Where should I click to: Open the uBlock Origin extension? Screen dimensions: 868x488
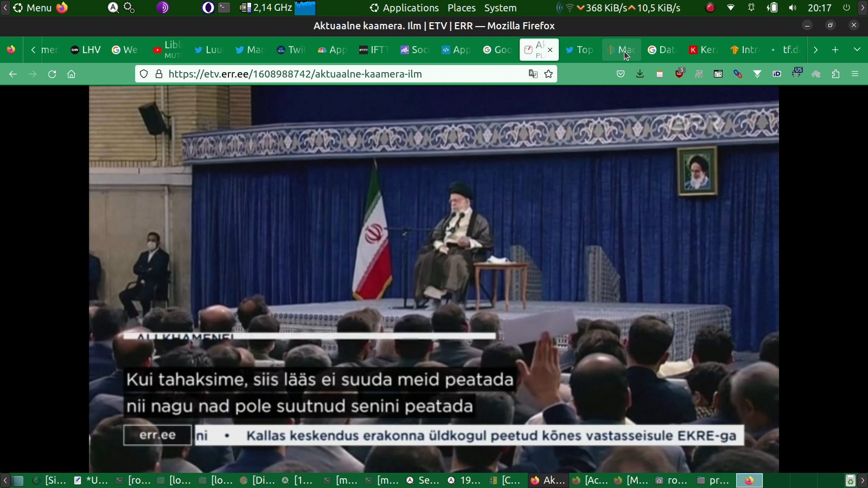(x=679, y=74)
